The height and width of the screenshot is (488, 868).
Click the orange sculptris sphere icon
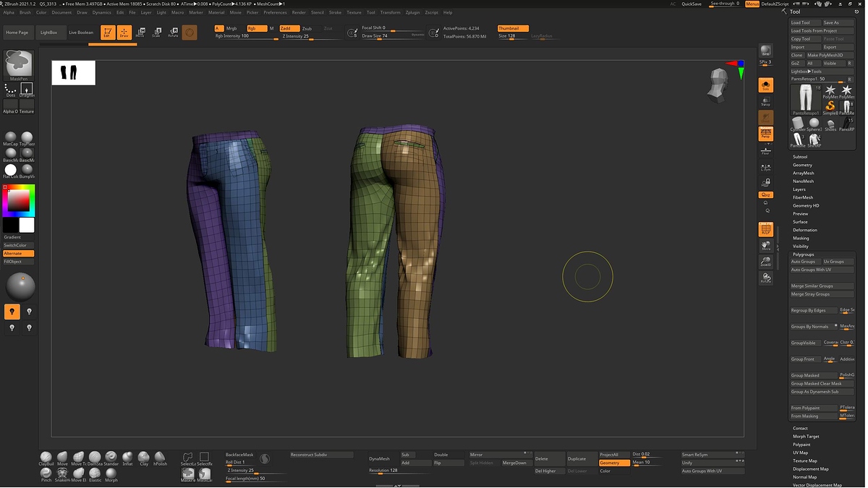point(189,33)
